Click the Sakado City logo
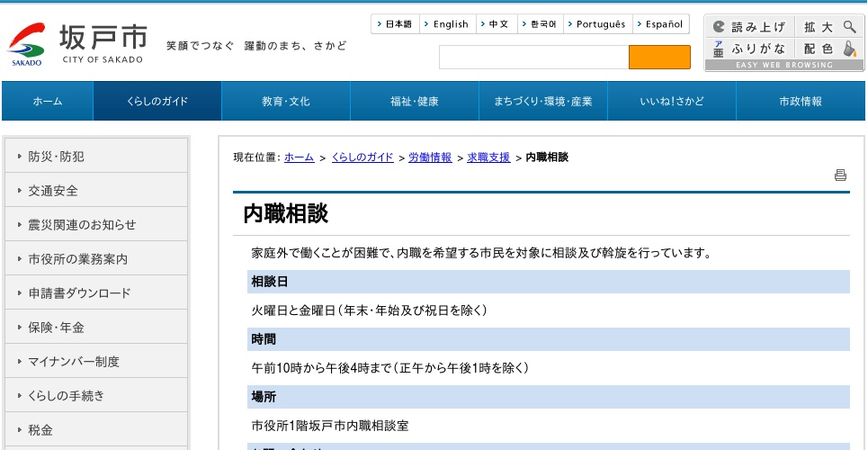The width and height of the screenshot is (868, 450). (77, 43)
